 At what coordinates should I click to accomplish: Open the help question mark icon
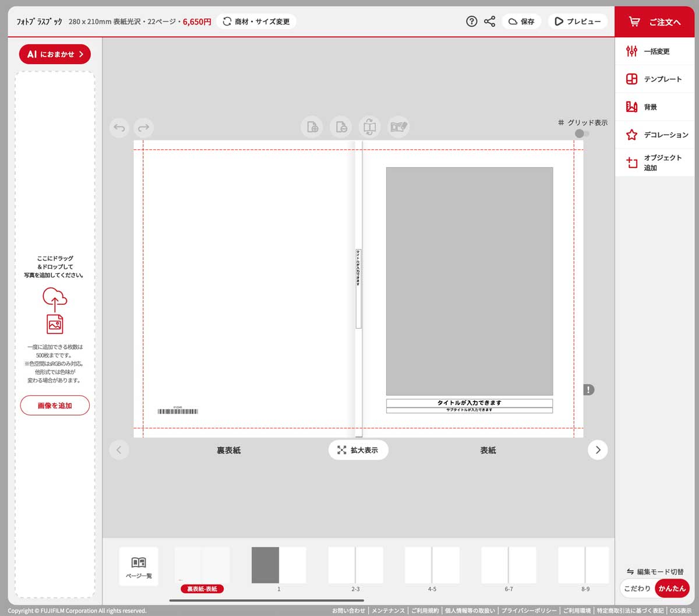[x=472, y=22]
